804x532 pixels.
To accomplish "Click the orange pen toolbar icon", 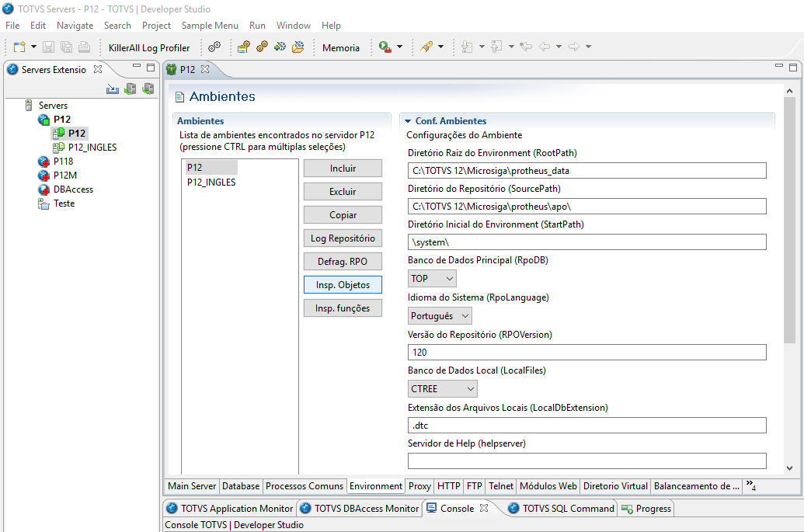I will click(426, 47).
